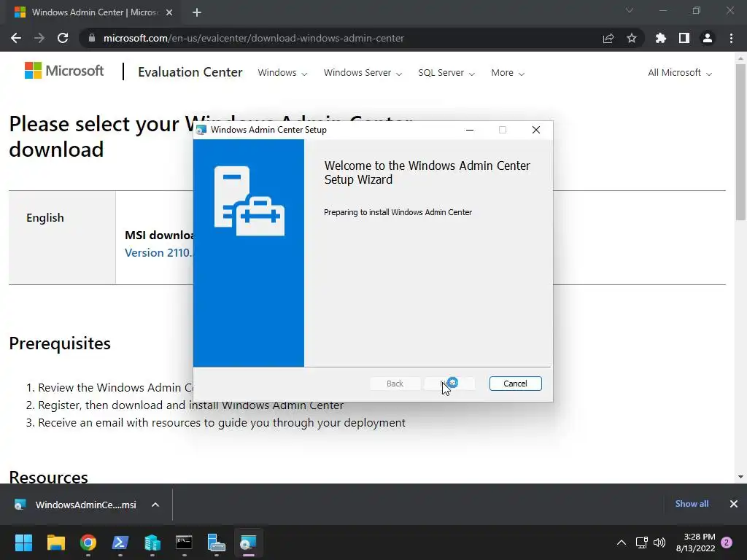Click the Setup dialog title bar icon
747x560 pixels.
(201, 130)
